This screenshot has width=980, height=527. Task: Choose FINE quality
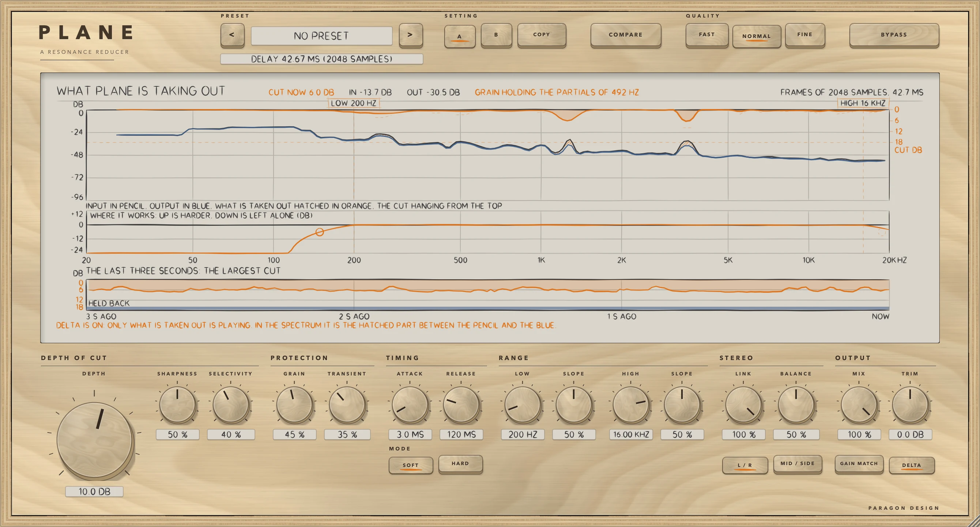pos(804,35)
